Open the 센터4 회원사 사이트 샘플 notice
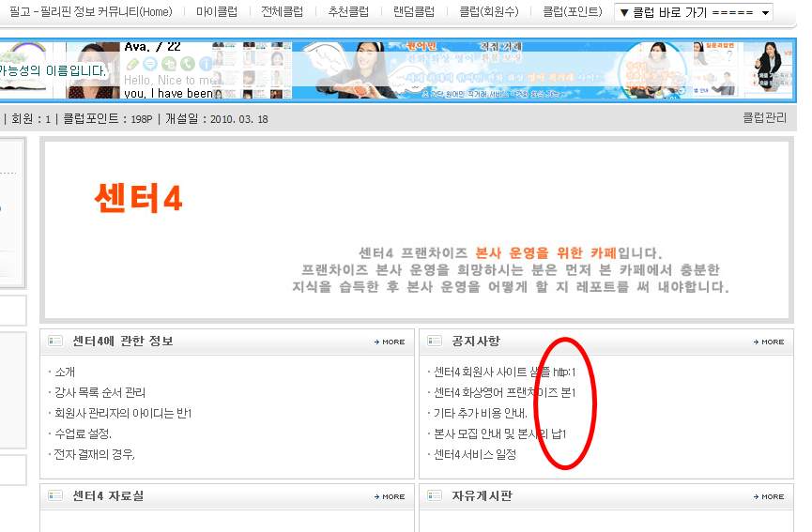 tap(504, 372)
